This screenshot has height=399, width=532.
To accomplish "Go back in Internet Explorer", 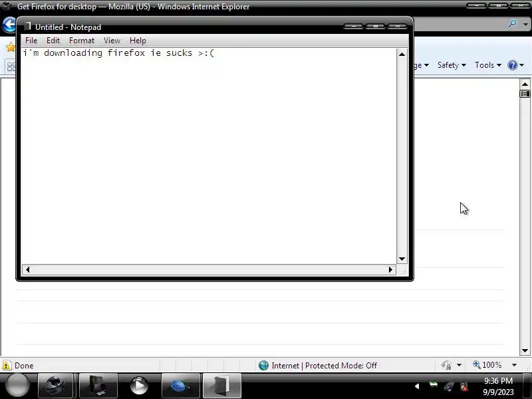I will [9, 25].
